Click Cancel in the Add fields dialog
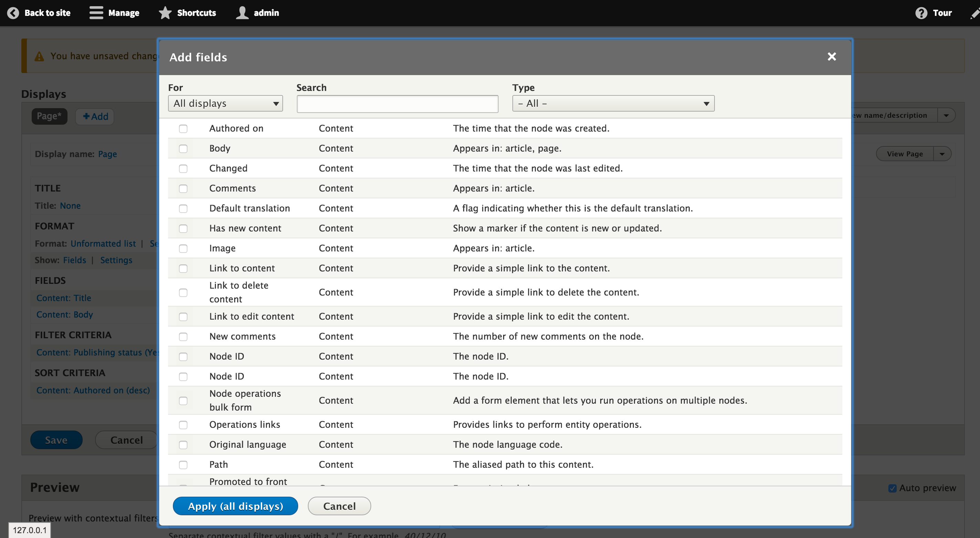 click(x=339, y=506)
